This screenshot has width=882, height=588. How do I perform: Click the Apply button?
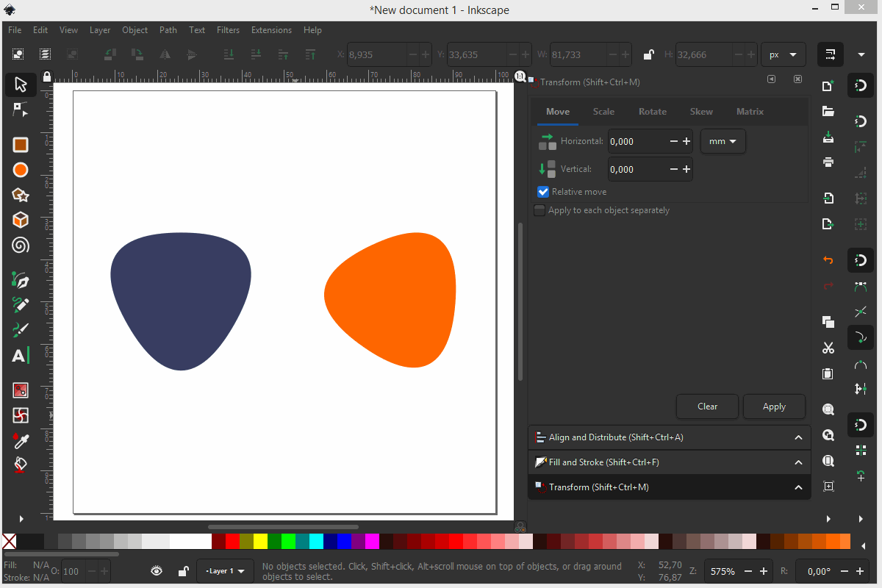774,406
